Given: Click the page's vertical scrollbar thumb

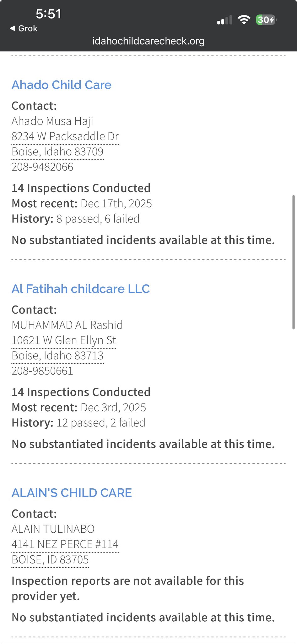Looking at the screenshot, I should [293, 262].
